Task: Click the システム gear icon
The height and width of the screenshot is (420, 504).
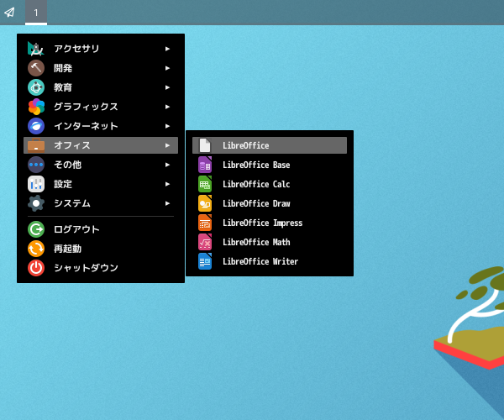Action: [36, 203]
